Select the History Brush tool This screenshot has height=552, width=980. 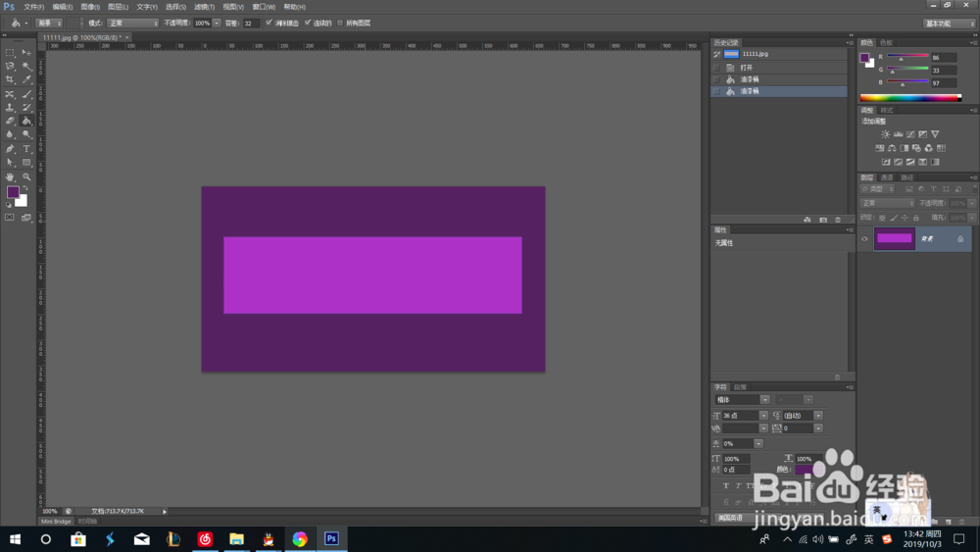[x=26, y=108]
